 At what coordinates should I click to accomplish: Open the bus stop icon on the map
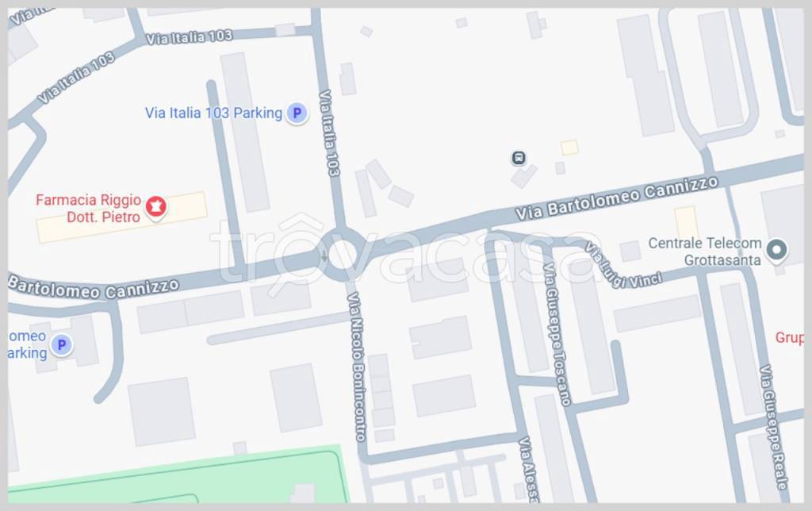[519, 158]
